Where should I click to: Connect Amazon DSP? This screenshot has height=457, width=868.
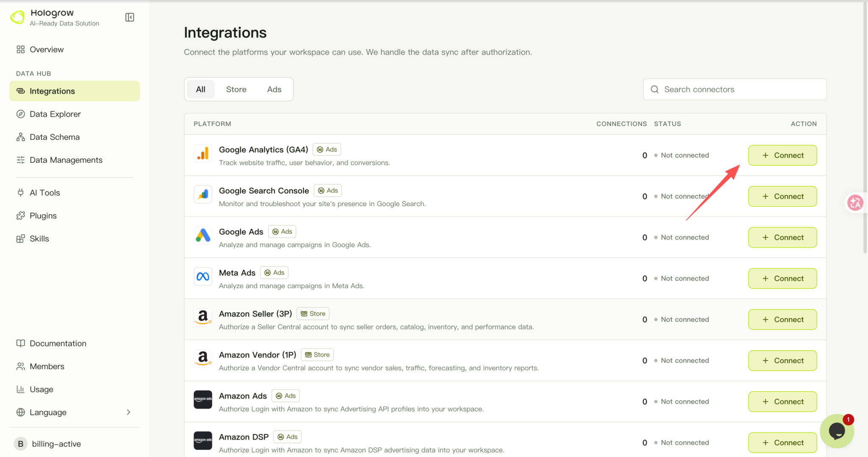(x=782, y=443)
